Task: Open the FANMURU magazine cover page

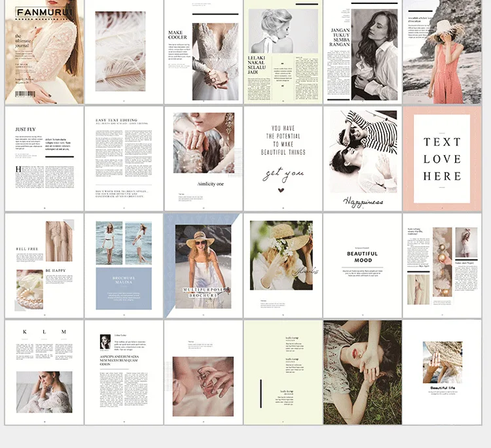Action: (45, 51)
